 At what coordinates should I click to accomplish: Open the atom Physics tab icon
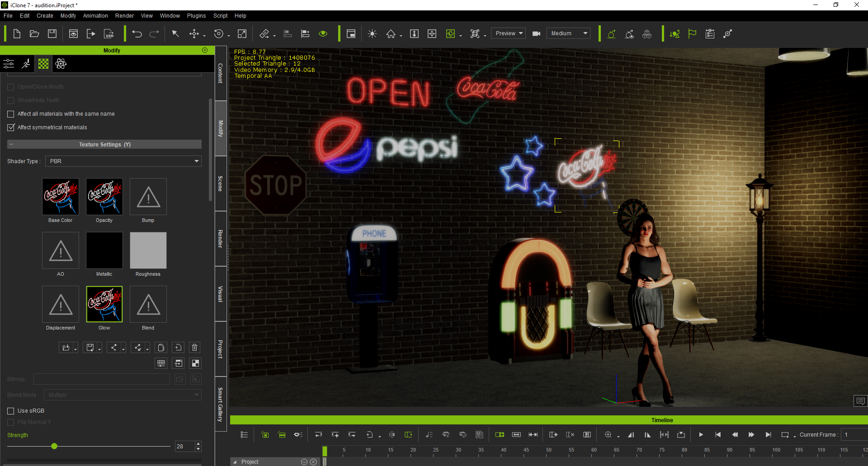coord(61,64)
